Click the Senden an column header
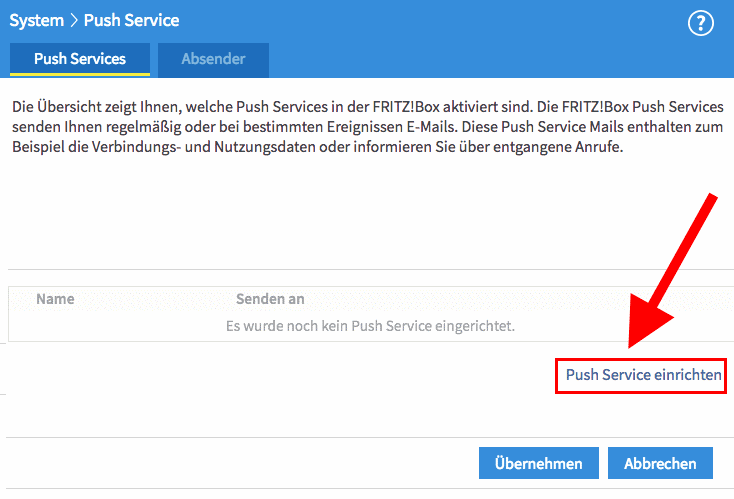Image resolution: width=734 pixels, height=499 pixels. 270,299
